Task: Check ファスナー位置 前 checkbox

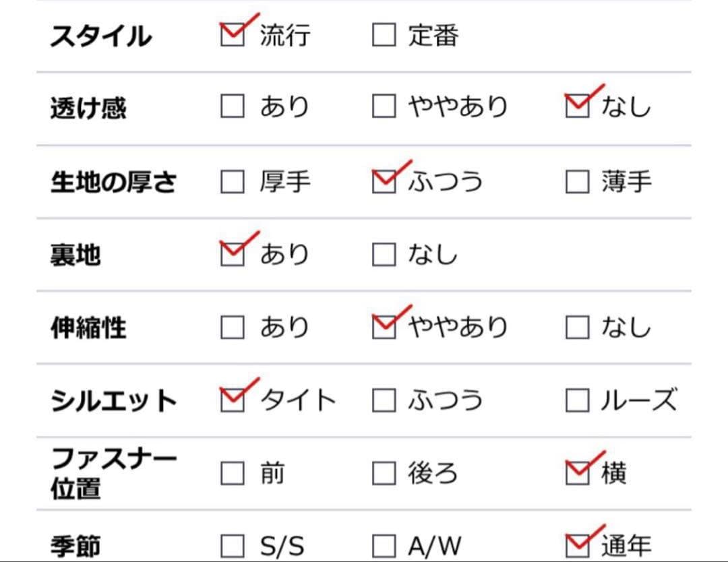Action: tap(233, 474)
